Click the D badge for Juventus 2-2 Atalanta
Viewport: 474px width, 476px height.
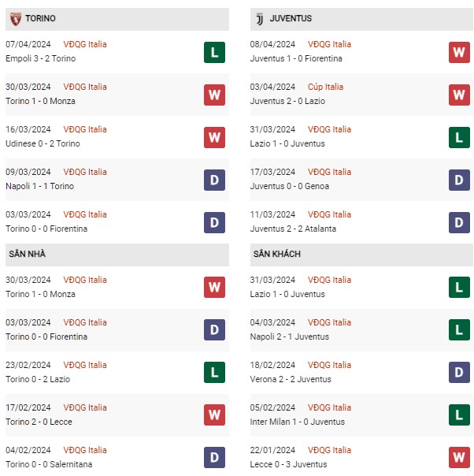coord(459,222)
